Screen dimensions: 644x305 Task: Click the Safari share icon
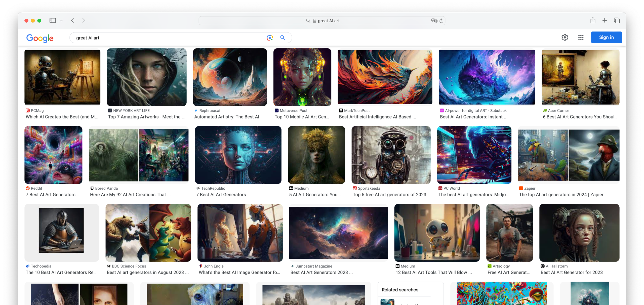click(x=593, y=20)
